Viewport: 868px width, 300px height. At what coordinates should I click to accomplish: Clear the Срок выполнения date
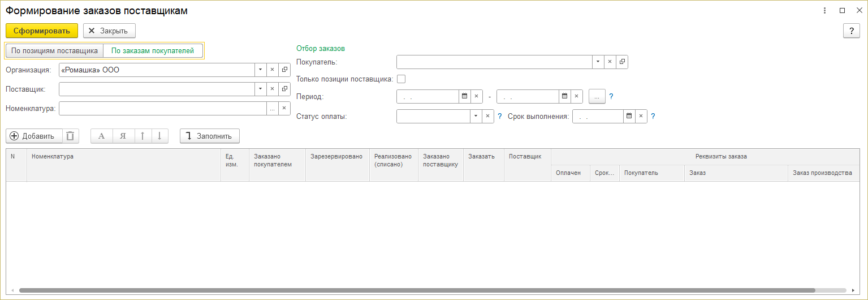pos(641,116)
